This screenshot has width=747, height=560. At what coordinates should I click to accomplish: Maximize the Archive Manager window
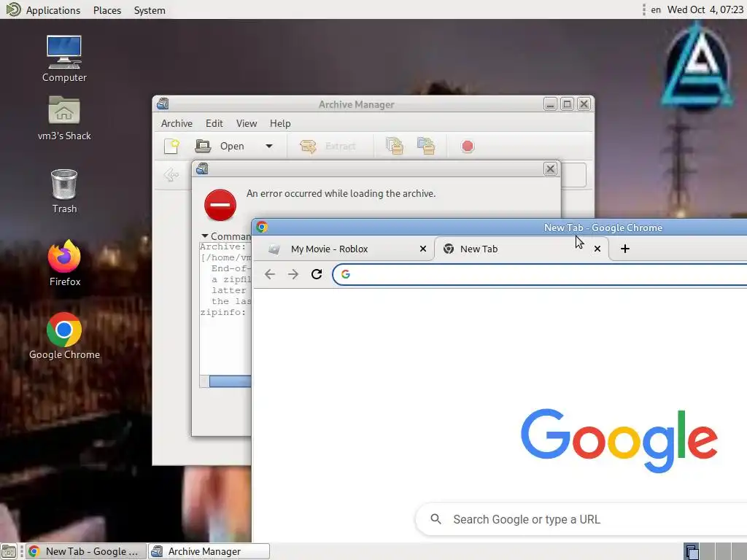pyautogui.click(x=567, y=104)
